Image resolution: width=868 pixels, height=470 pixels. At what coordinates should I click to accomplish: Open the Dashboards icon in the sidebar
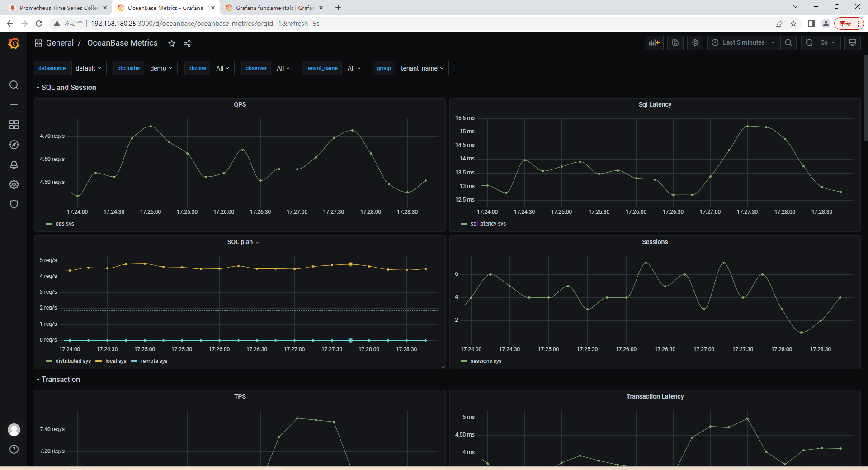tap(14, 125)
